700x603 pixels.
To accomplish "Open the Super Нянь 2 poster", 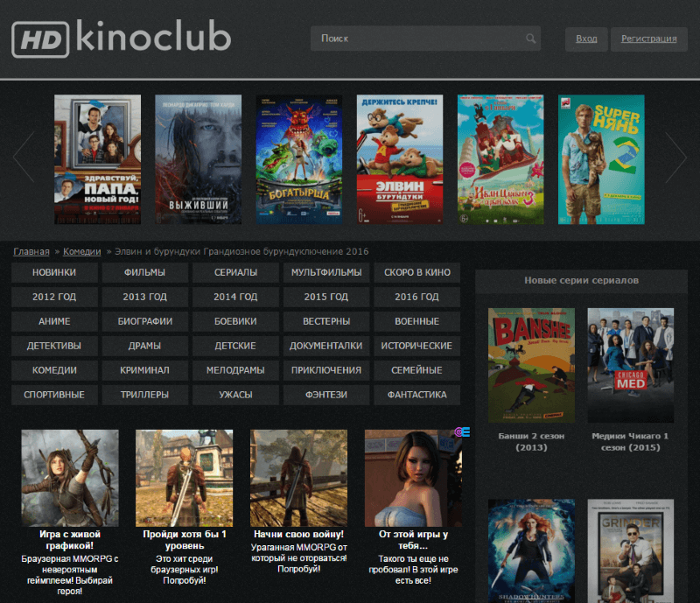I will click(x=601, y=159).
